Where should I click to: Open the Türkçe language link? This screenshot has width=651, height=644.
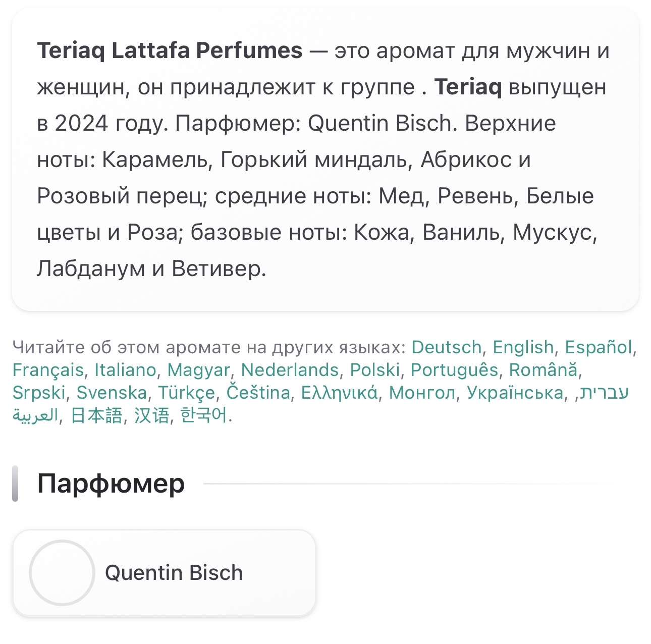click(187, 393)
